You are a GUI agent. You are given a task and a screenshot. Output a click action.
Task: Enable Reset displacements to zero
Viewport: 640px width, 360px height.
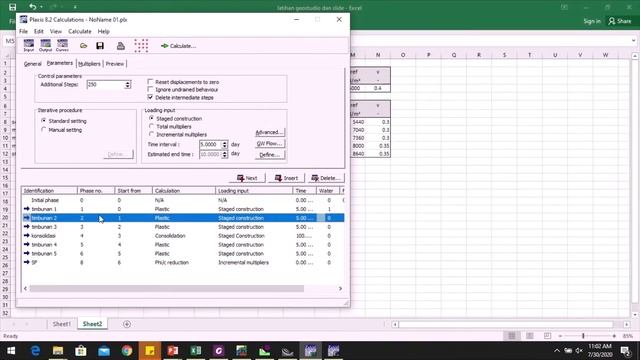(x=151, y=82)
